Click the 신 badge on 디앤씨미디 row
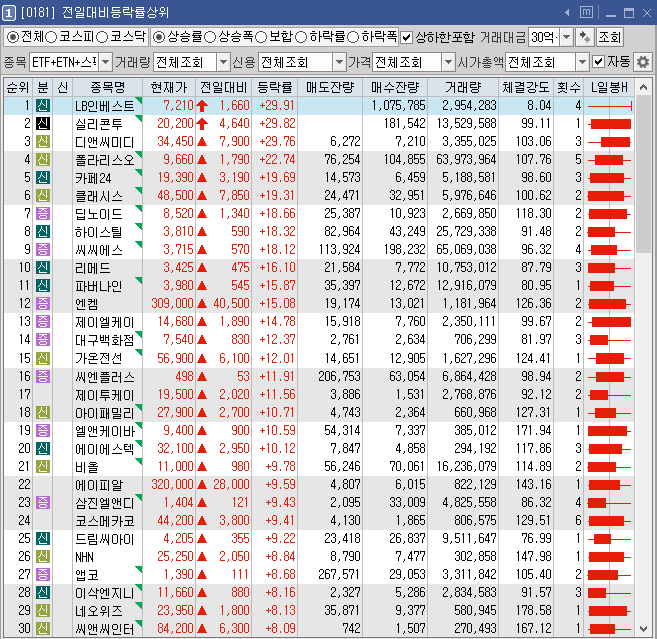The width and height of the screenshot is (657, 639). coord(43,142)
